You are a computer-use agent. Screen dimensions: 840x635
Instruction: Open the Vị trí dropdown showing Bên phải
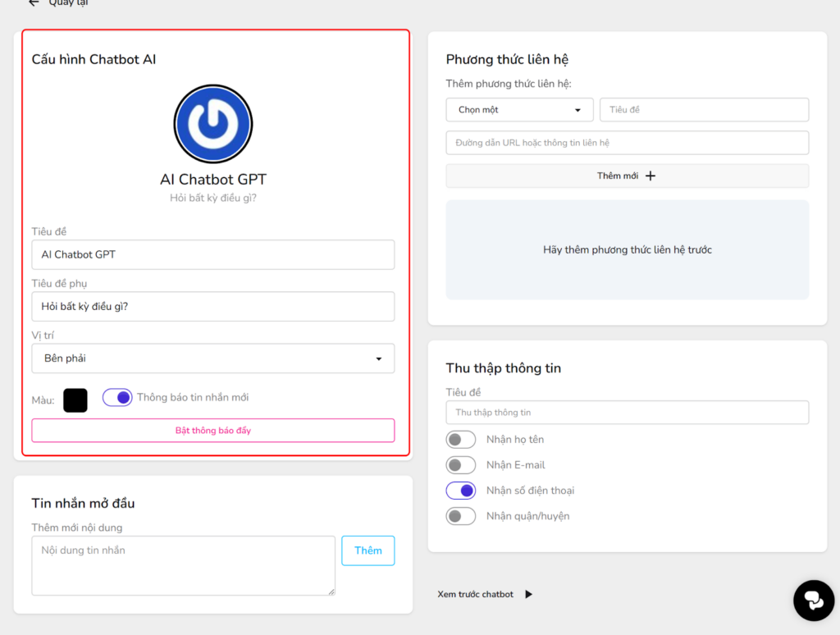coord(213,359)
